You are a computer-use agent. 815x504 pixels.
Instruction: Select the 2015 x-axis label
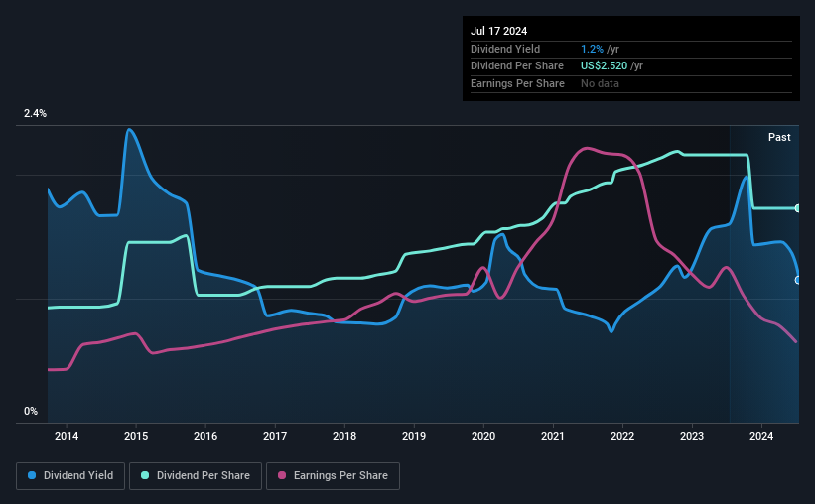136,436
